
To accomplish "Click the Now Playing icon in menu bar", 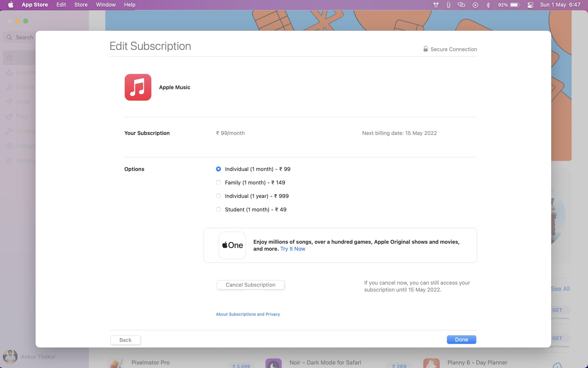I will (x=475, y=5).
